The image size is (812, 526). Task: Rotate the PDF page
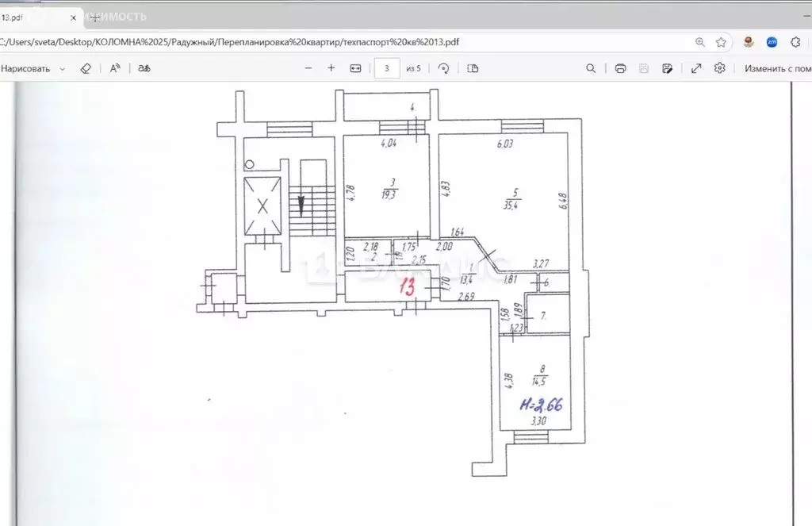tap(444, 68)
